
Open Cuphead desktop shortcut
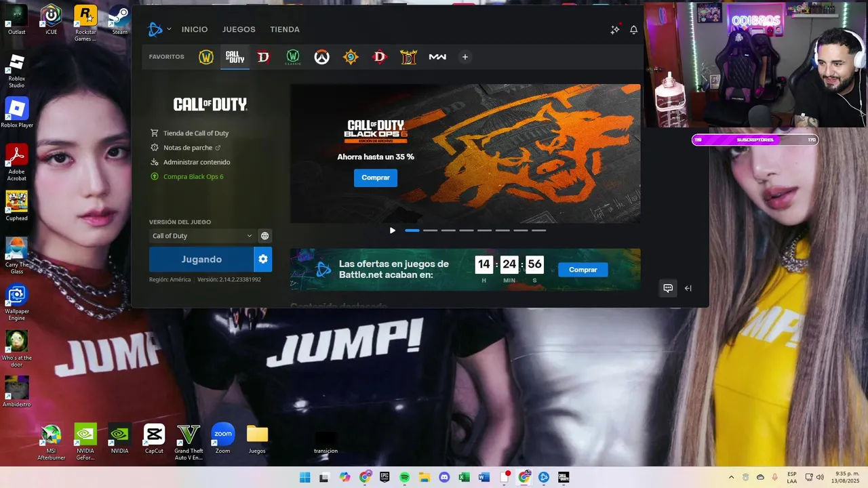click(x=16, y=206)
